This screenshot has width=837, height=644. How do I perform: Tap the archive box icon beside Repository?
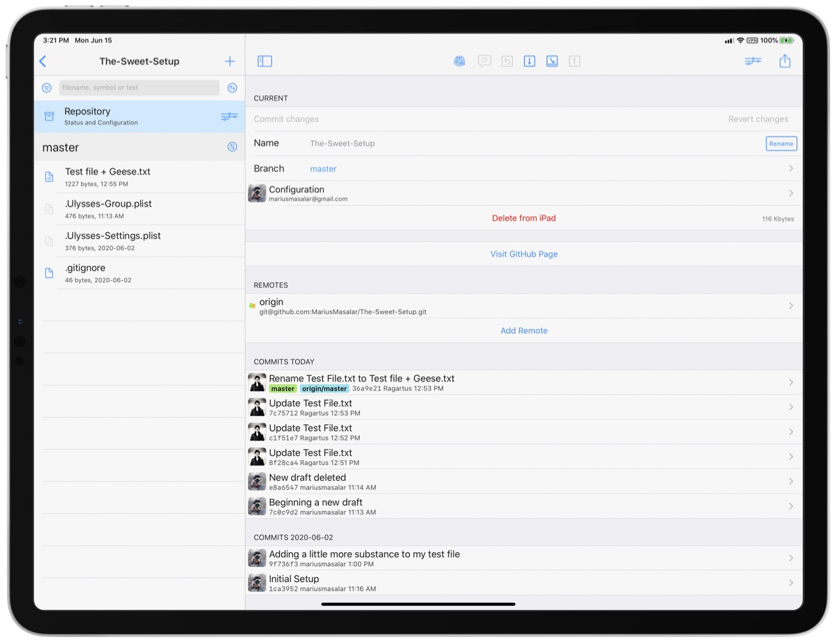49,116
